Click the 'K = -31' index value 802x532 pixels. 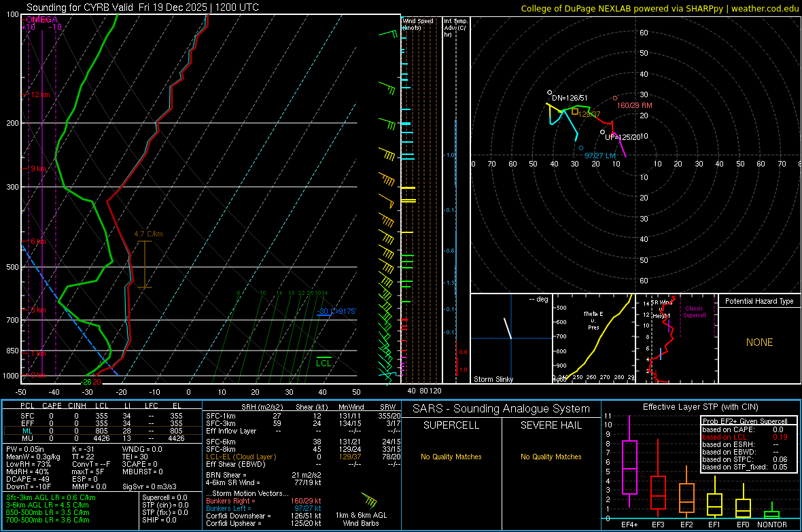tap(83, 449)
